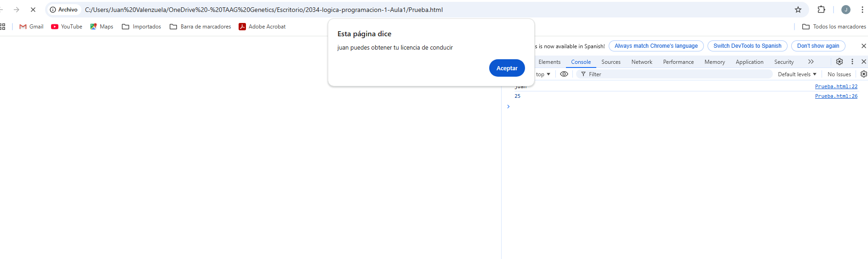
Task: Show more DevTools tabs with the chevron
Action: coord(811,62)
